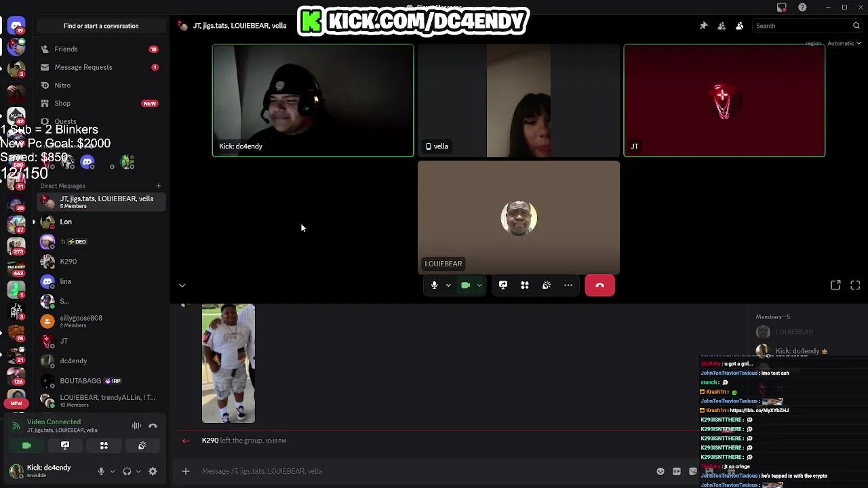Open the Shop page
This screenshot has width=868, height=488.
point(101,103)
